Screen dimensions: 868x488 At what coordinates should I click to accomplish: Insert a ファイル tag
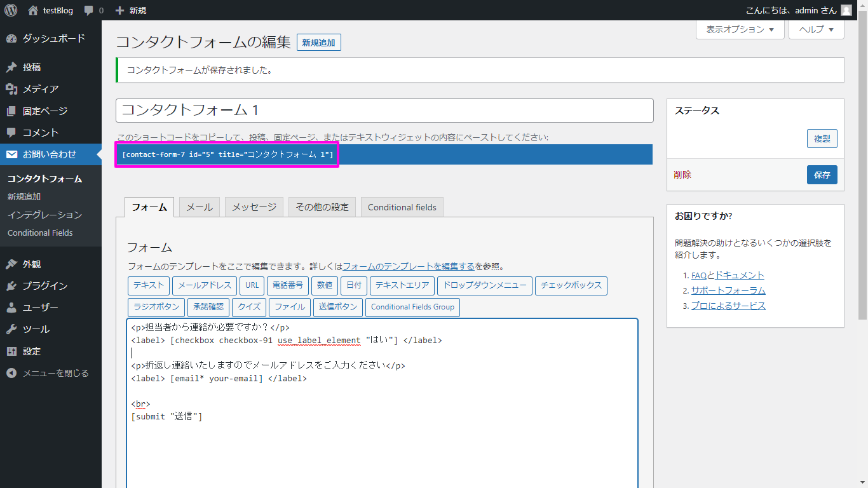click(290, 308)
